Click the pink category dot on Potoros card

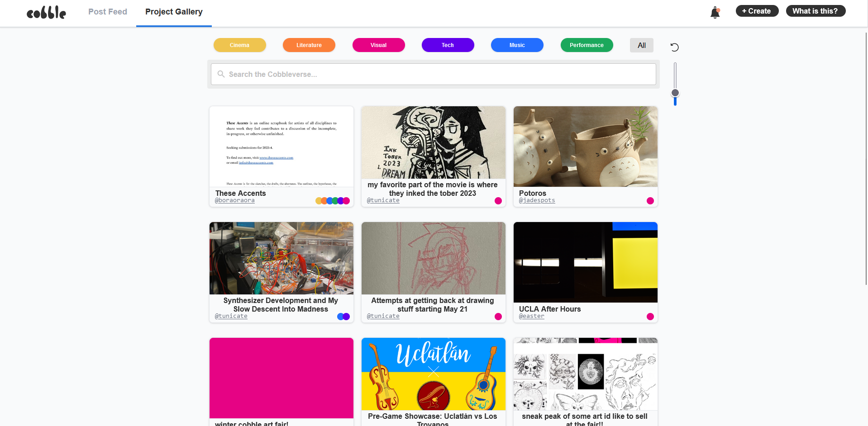click(650, 201)
